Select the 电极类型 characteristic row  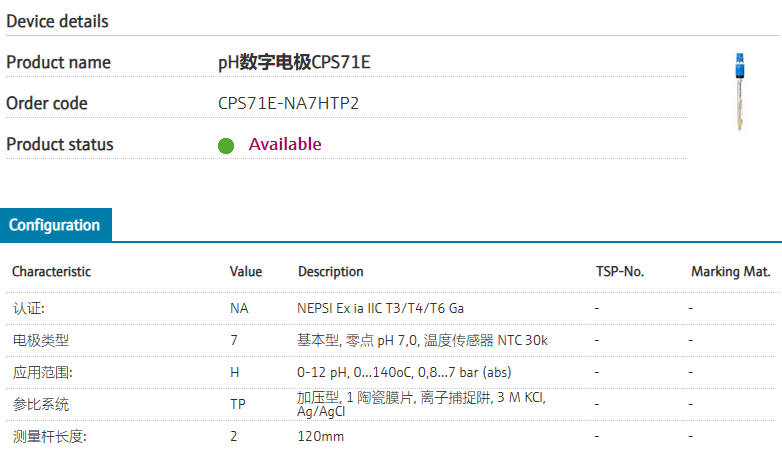tap(391, 340)
